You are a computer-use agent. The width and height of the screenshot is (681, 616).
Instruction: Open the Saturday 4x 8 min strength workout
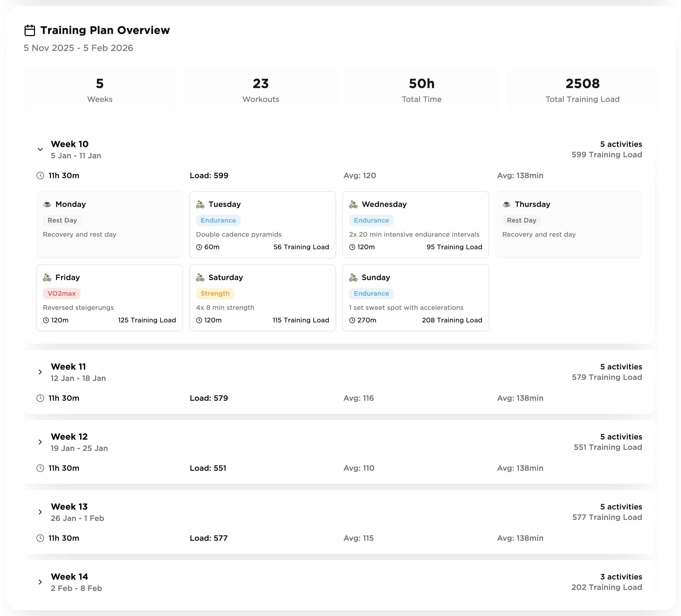tap(262, 307)
